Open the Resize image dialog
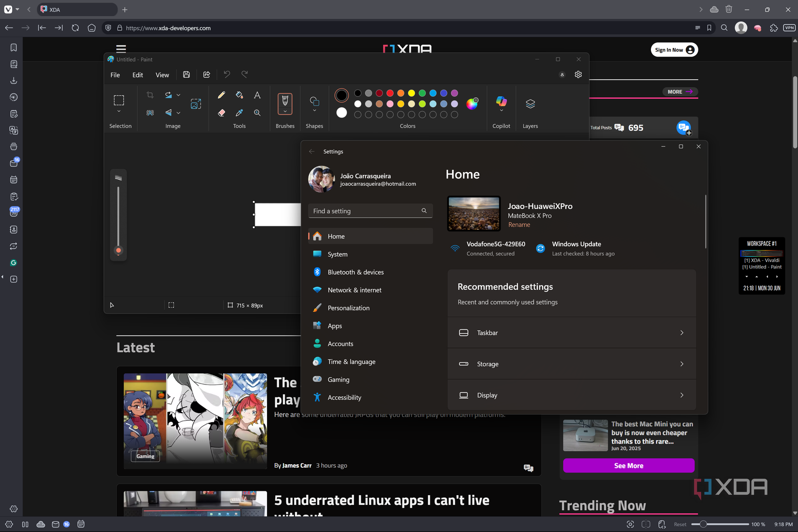Screen dimensions: 798x532 click(195, 103)
